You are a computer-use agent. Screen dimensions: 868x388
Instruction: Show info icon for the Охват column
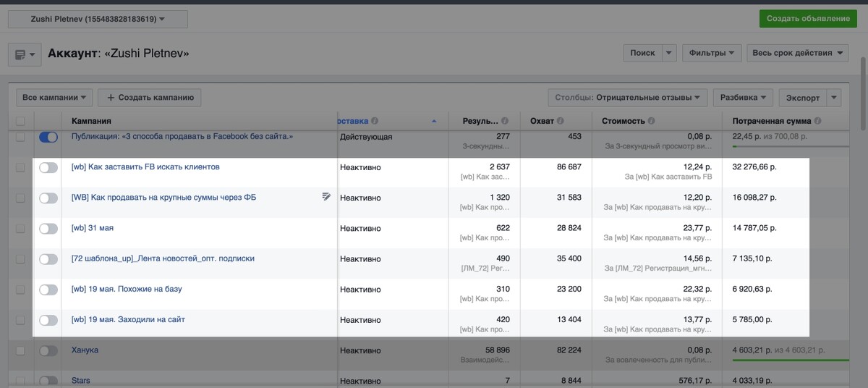[x=561, y=121]
